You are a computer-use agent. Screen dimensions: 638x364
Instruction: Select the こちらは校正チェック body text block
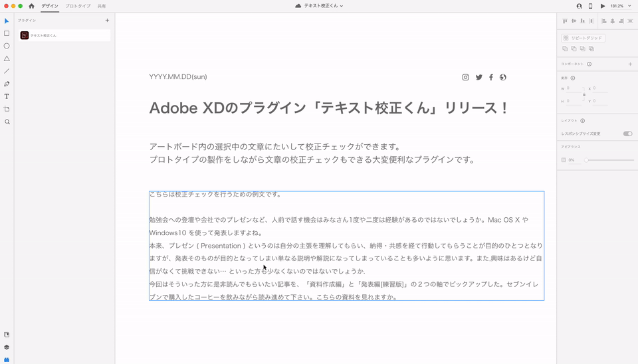click(x=347, y=246)
